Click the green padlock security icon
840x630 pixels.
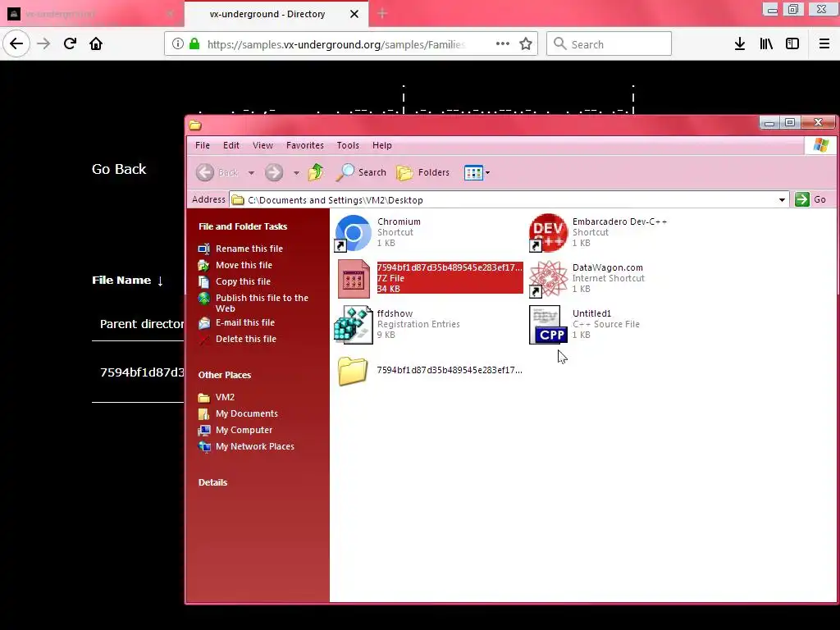(x=194, y=44)
